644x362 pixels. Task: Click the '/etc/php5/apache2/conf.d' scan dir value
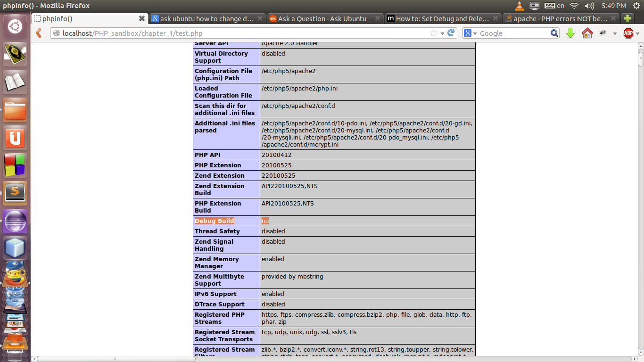(x=298, y=106)
